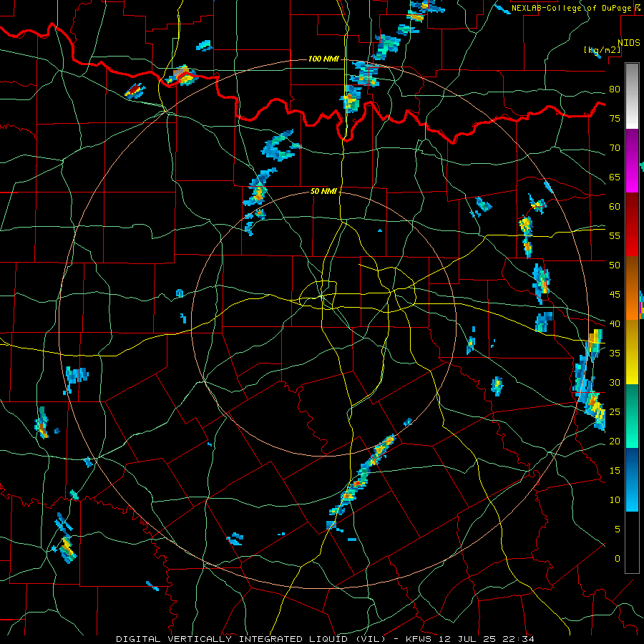Click the 0 value on the VIL scale
This screenshot has width=644, height=644.
(x=617, y=559)
